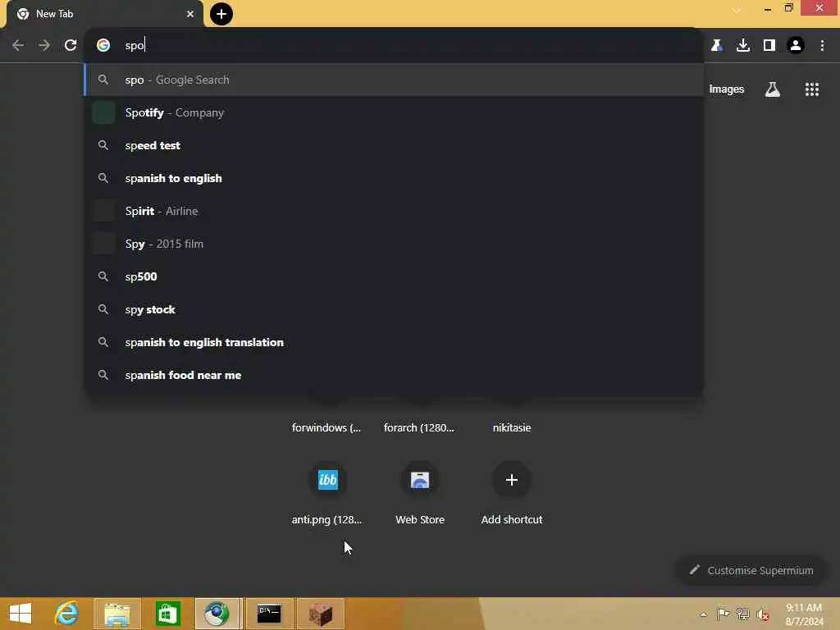Screen dimensions: 840x630
Task: Open the labs flask icon in toolbar
Action: 716,45
